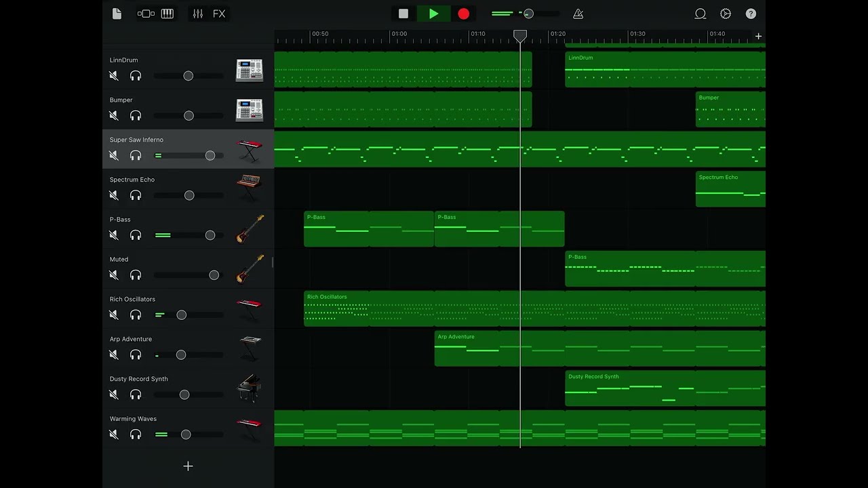The width and height of the screenshot is (868, 488).
Task: Open Muted track bass guitar icon
Action: coord(250,269)
